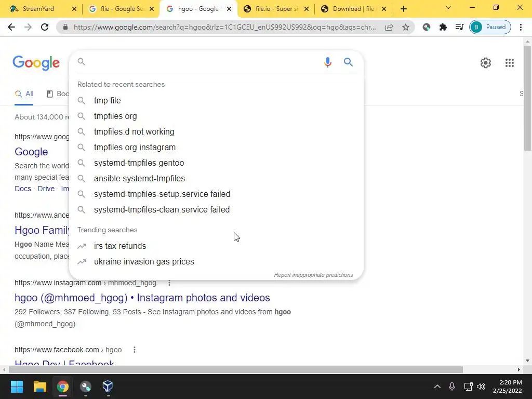The image size is (532, 399).
Task: Close the StreamYard tab
Action: click(x=74, y=9)
